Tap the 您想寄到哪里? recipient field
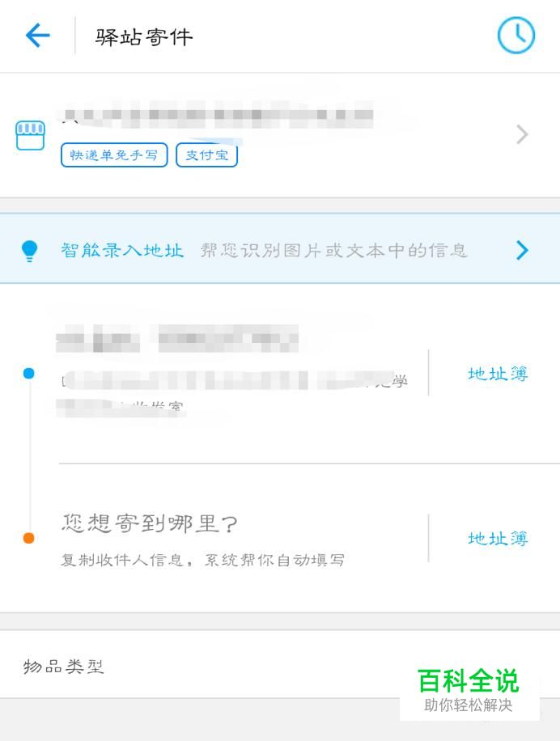 click(x=150, y=523)
